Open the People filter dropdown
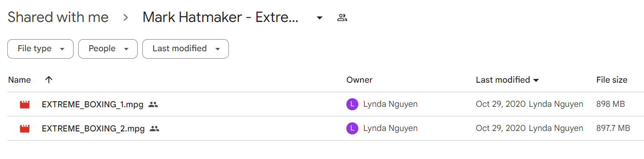 [x=108, y=49]
